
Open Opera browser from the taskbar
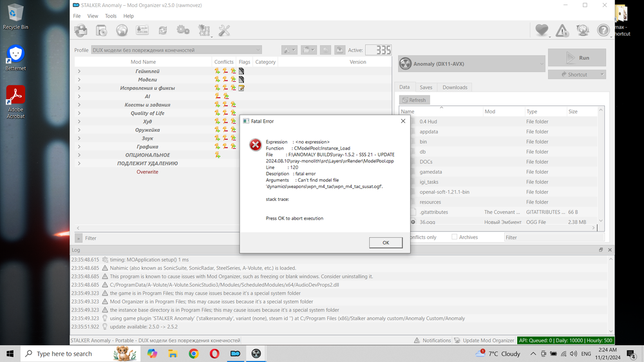214,354
